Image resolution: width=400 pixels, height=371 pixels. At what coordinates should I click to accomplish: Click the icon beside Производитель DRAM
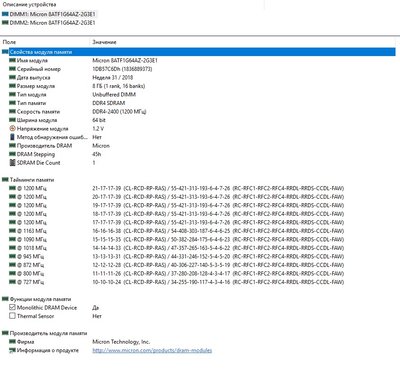tap(12, 146)
